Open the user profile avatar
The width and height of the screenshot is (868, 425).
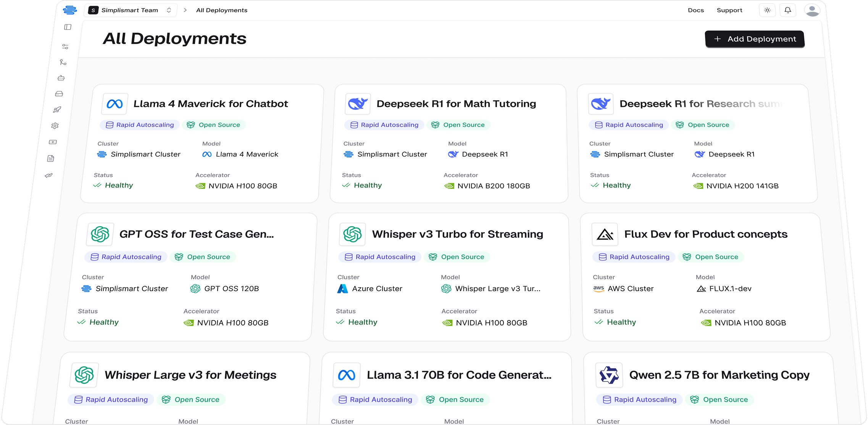(x=812, y=10)
